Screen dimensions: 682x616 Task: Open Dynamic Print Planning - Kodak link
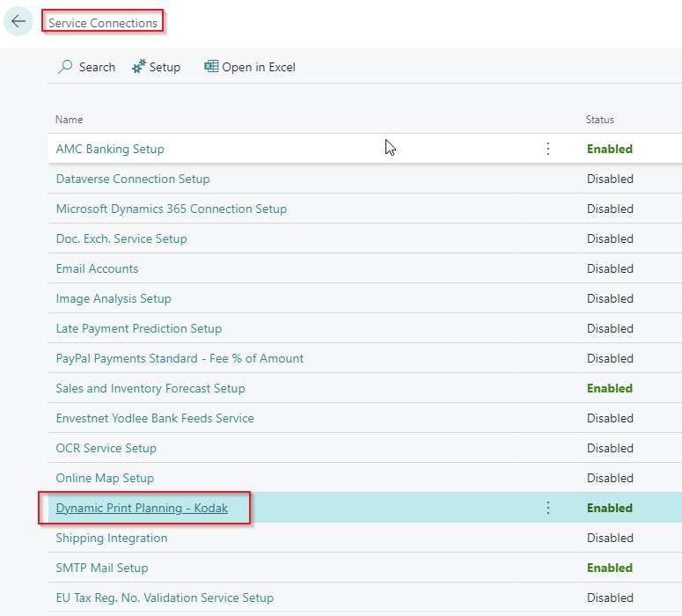[x=142, y=508]
